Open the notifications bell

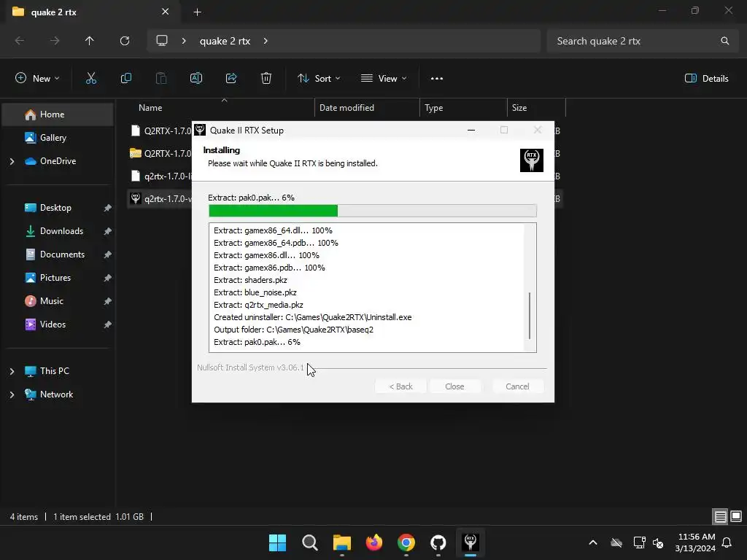tap(727, 542)
